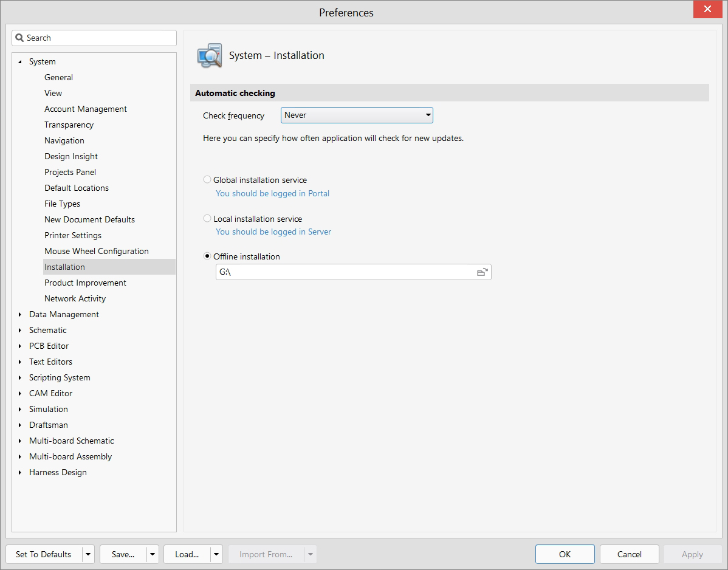Open Set To Defaults dropdown arrow
Viewport: 728px width, 570px height.
[x=88, y=554]
